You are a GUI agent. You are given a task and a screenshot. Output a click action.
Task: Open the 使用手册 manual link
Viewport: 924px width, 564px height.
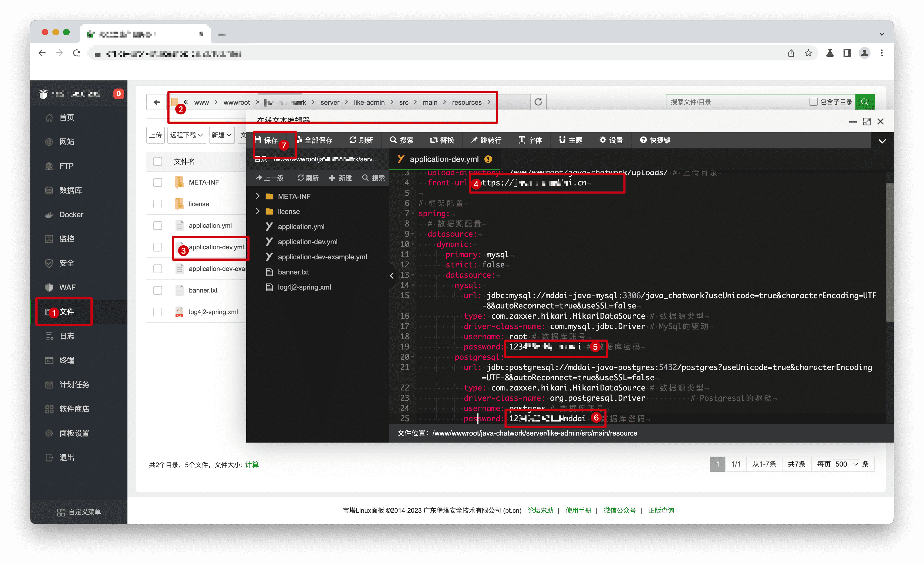pos(578,510)
